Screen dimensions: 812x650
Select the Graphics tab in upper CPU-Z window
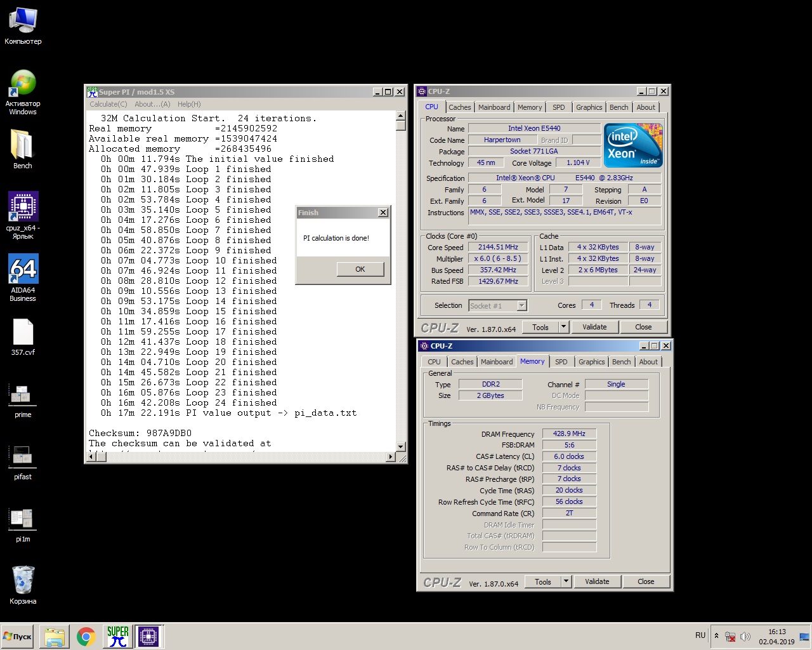pyautogui.click(x=589, y=107)
